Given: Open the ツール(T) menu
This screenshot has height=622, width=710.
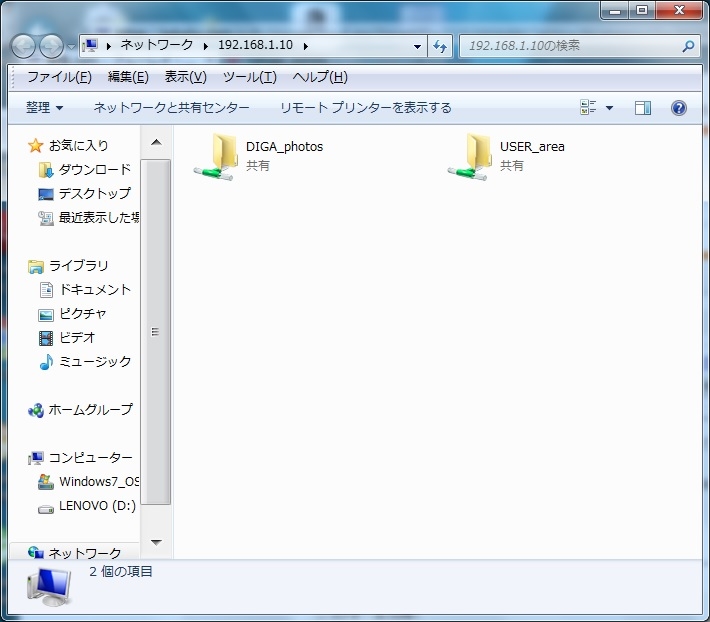Looking at the screenshot, I should pos(249,77).
